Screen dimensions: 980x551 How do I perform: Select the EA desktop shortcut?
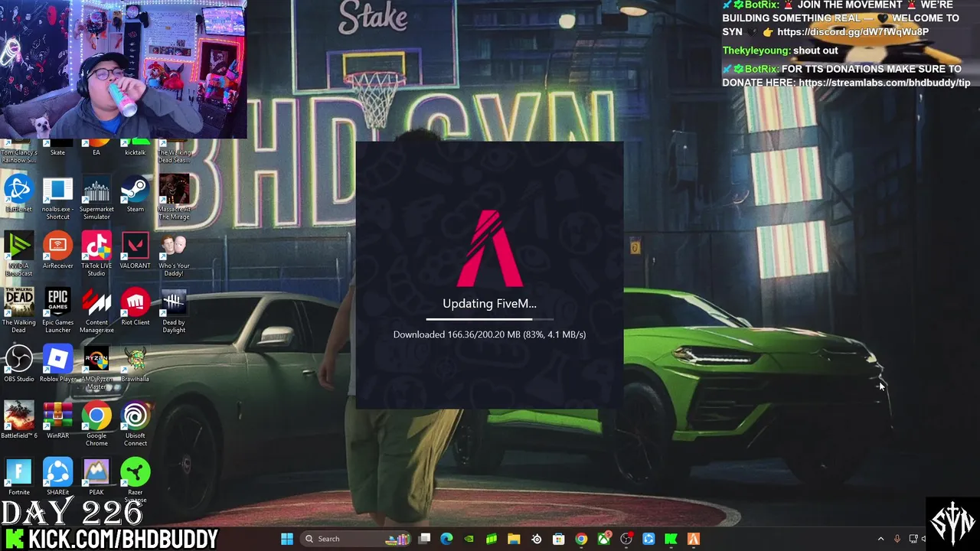click(96, 148)
